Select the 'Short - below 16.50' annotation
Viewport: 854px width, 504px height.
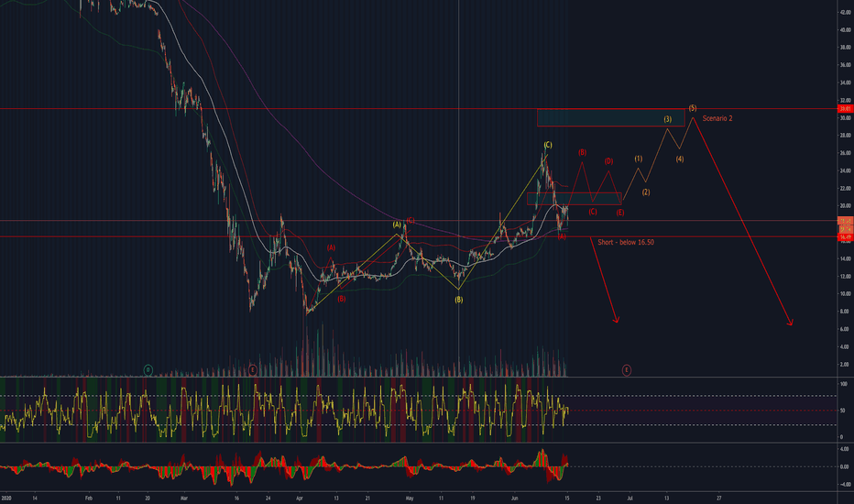pos(626,242)
